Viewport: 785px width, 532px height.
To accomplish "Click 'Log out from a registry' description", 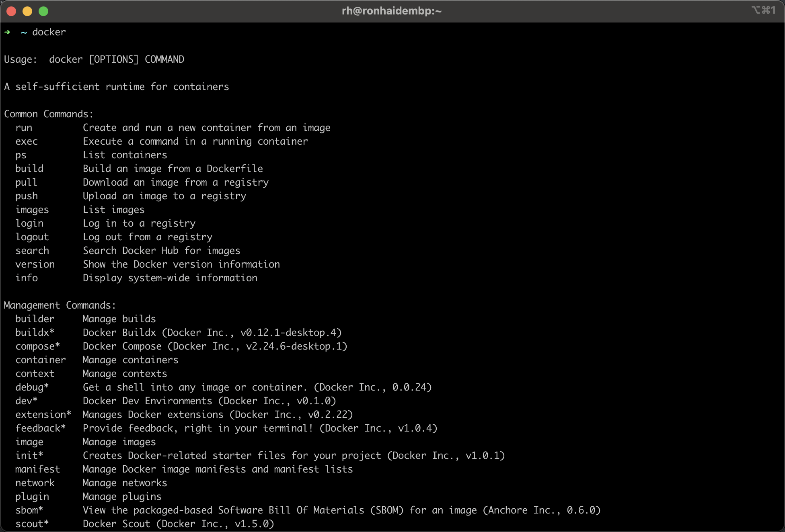I will pos(148,237).
